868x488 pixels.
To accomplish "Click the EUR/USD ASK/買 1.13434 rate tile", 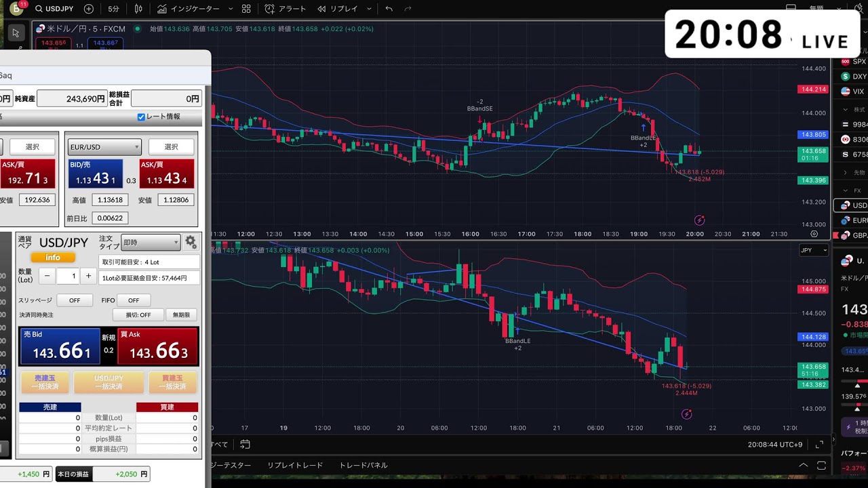I will 167,174.
